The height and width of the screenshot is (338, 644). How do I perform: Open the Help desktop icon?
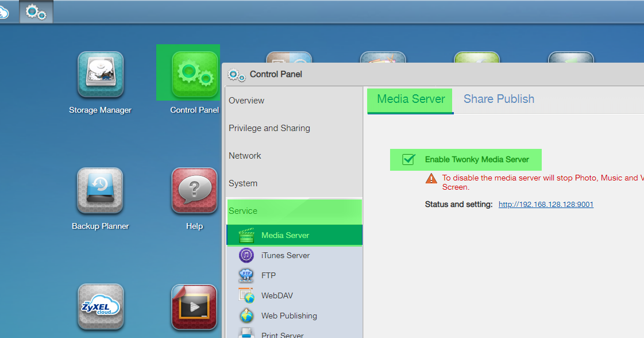[195, 191]
